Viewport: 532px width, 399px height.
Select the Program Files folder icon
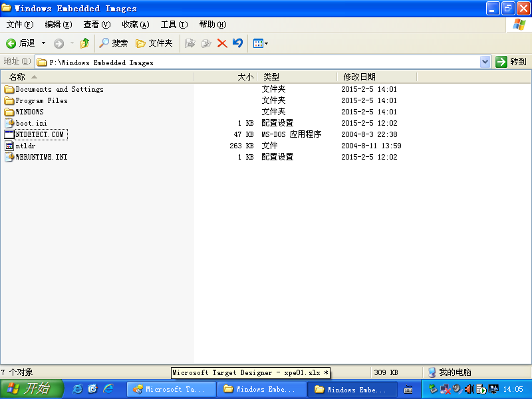click(9, 101)
